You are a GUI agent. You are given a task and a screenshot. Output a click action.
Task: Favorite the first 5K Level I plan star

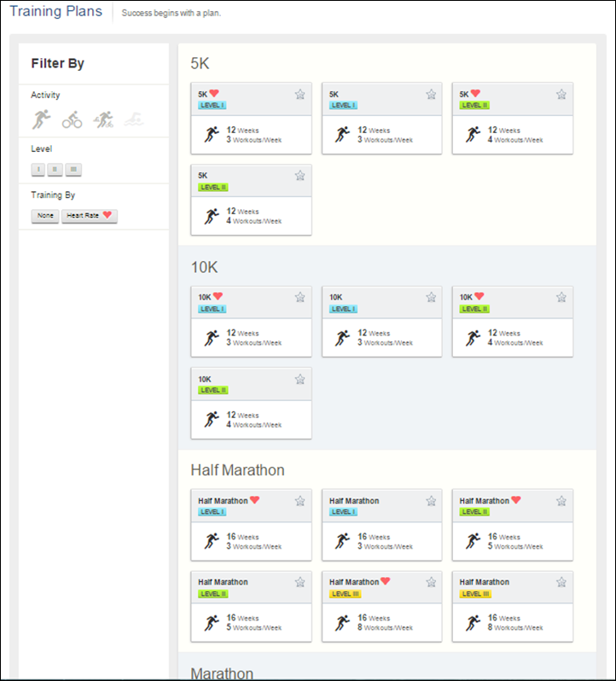pyautogui.click(x=300, y=94)
